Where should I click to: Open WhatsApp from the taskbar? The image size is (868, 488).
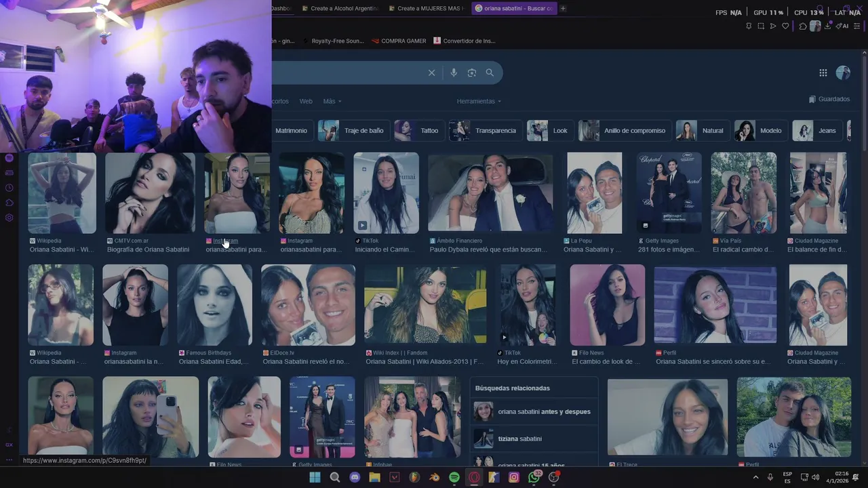click(x=534, y=477)
